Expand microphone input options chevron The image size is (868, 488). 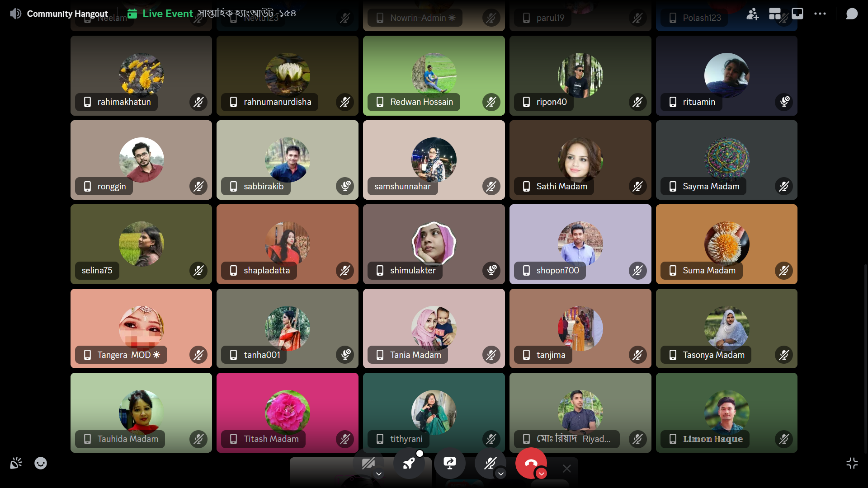pyautogui.click(x=500, y=474)
